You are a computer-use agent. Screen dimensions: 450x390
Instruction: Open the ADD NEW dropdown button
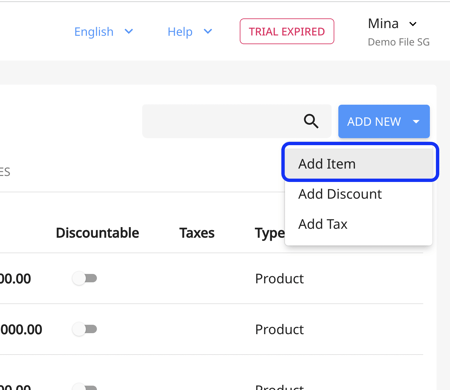(384, 121)
